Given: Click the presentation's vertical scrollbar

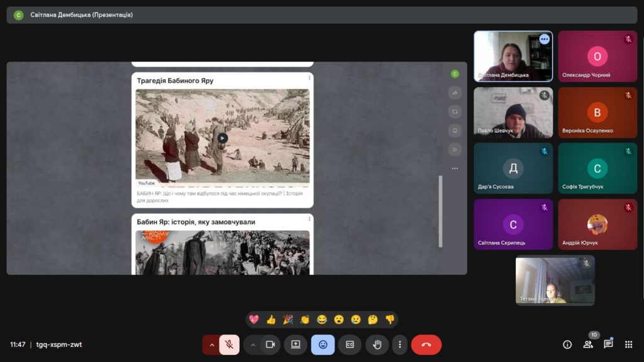Looking at the screenshot, I should pyautogui.click(x=440, y=211).
